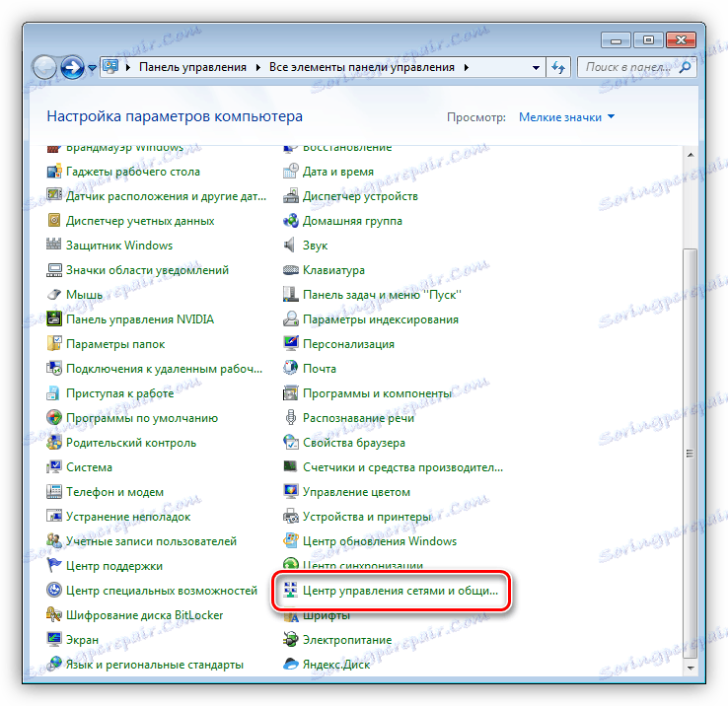Open the HomeGroup icon (Домашняя группа)
The height and width of the screenshot is (706, 728).
coord(291,221)
